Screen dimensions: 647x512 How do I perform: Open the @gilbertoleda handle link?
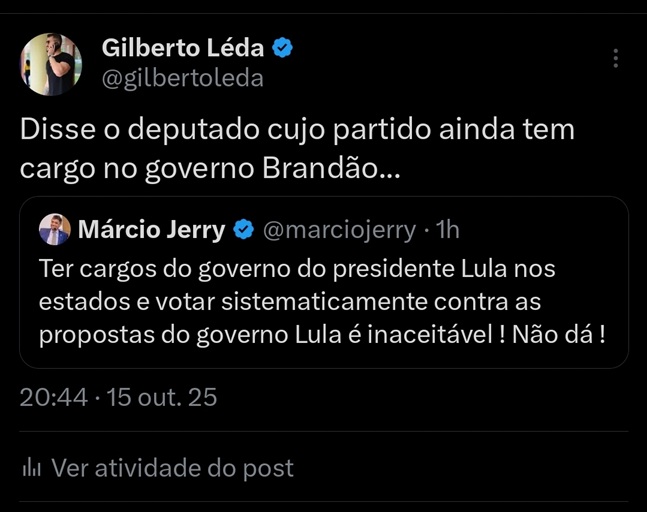click(183, 79)
